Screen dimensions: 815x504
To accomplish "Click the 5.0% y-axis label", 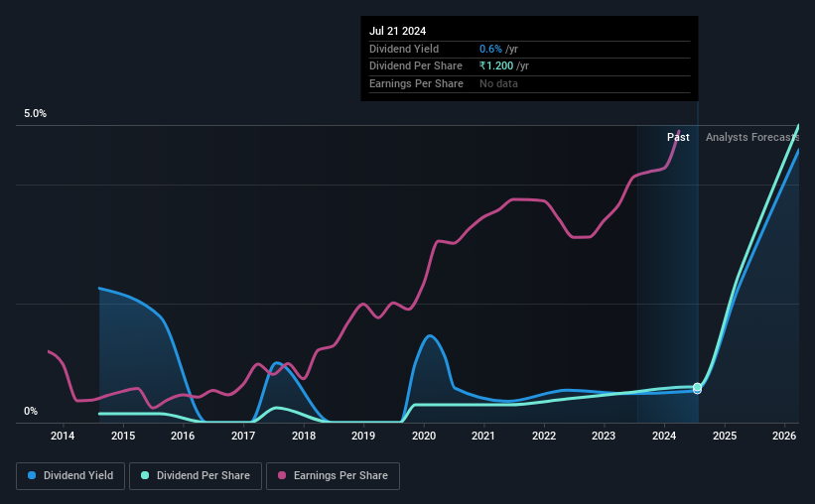I will point(35,113).
